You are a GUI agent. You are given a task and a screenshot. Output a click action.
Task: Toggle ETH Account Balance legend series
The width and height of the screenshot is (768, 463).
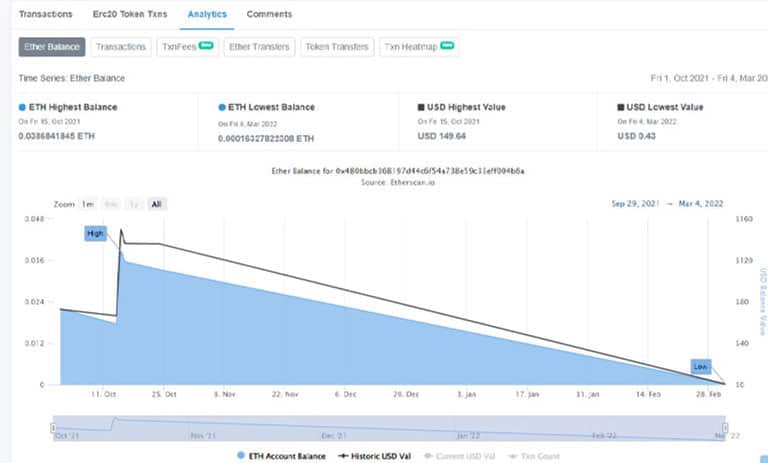tap(281, 456)
